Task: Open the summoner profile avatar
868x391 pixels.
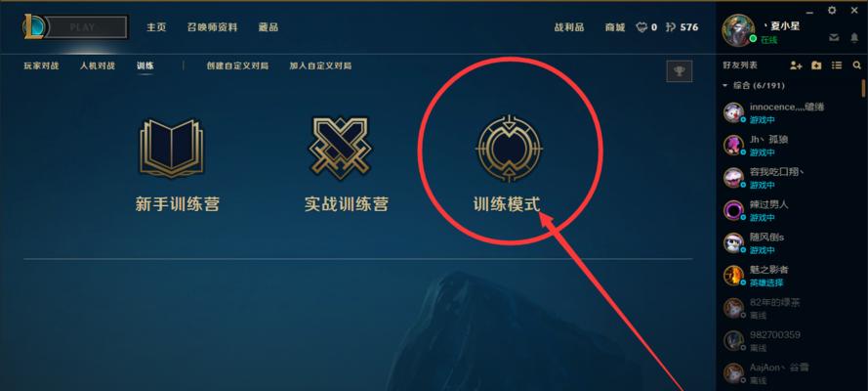Action: pos(738,29)
